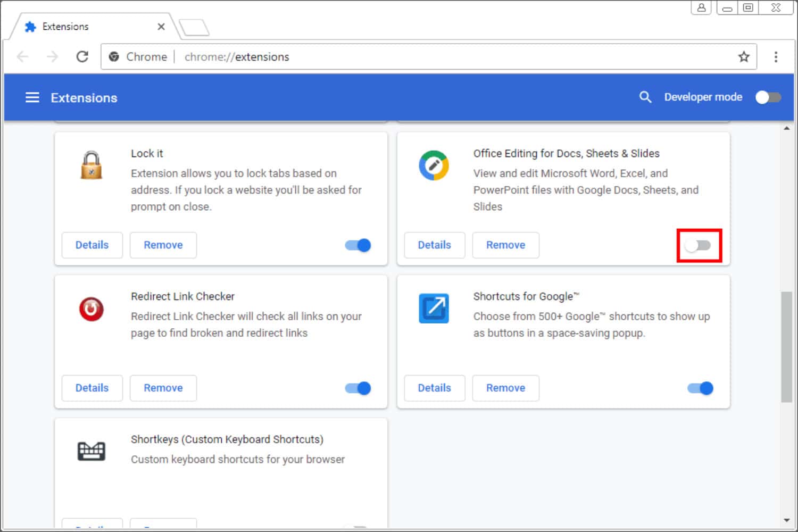Click the user profile icon in title bar

(701, 7)
